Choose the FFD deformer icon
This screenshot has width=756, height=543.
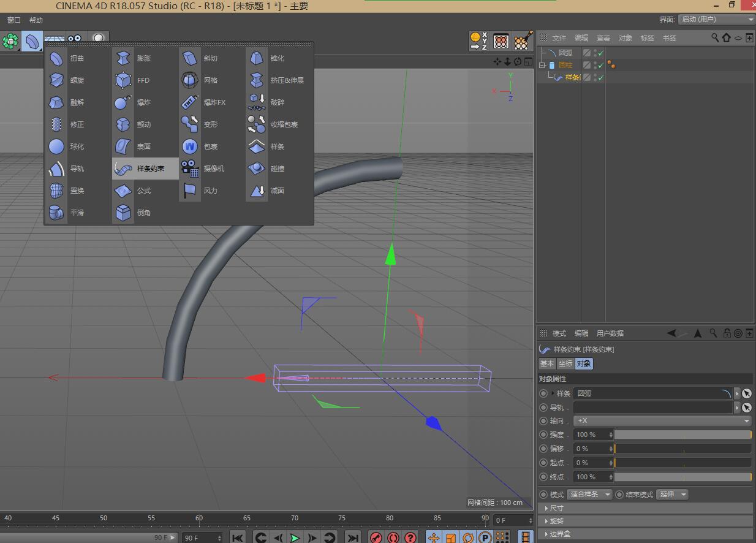[123, 80]
